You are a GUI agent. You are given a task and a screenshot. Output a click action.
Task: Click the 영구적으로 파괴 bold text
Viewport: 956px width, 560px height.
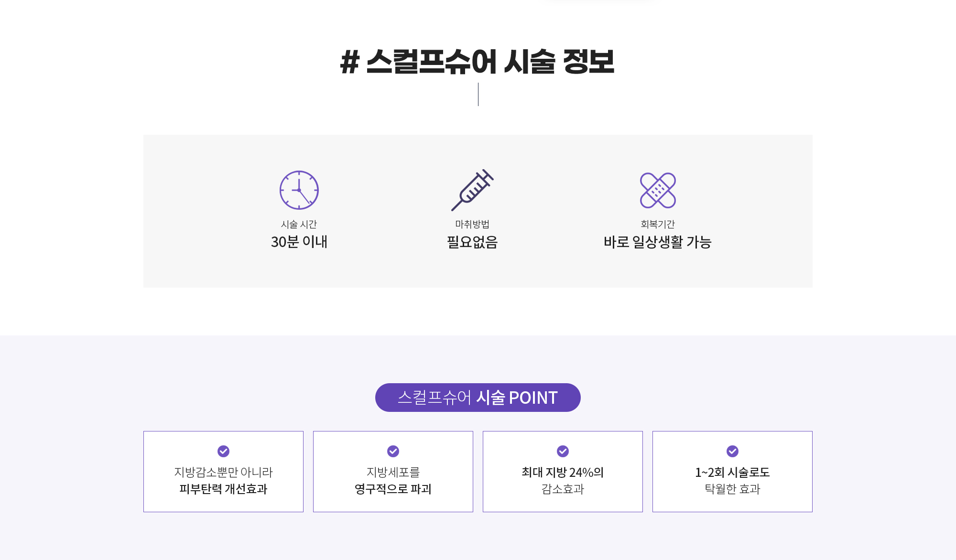pyautogui.click(x=393, y=489)
